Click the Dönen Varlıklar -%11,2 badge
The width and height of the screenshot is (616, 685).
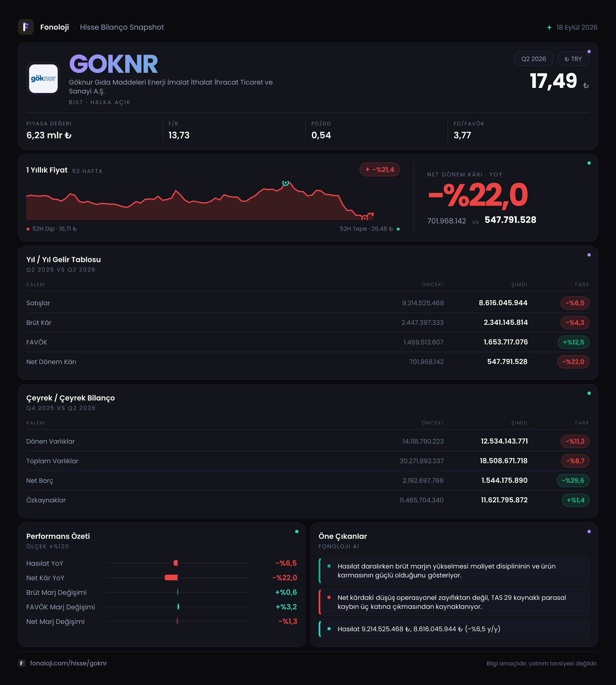tap(575, 441)
